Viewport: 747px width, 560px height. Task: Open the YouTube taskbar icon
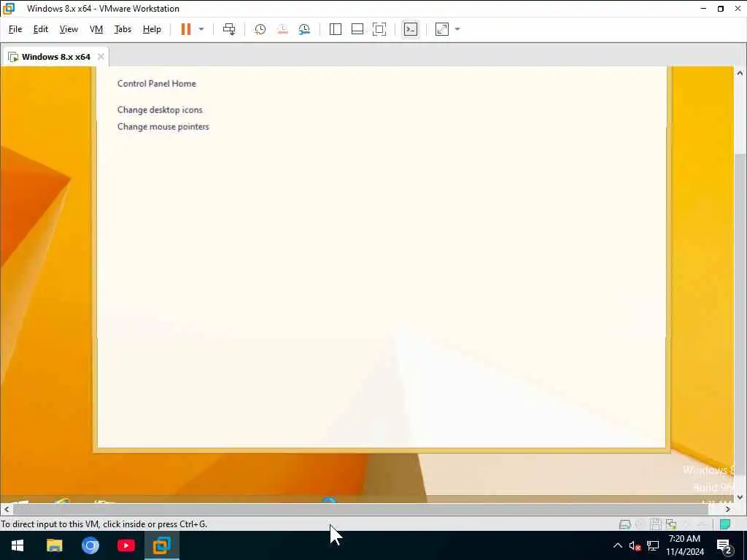(x=126, y=545)
